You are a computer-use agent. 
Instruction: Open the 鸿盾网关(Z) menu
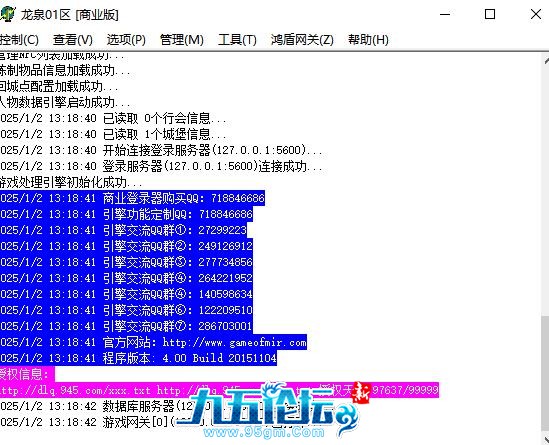pos(302,40)
